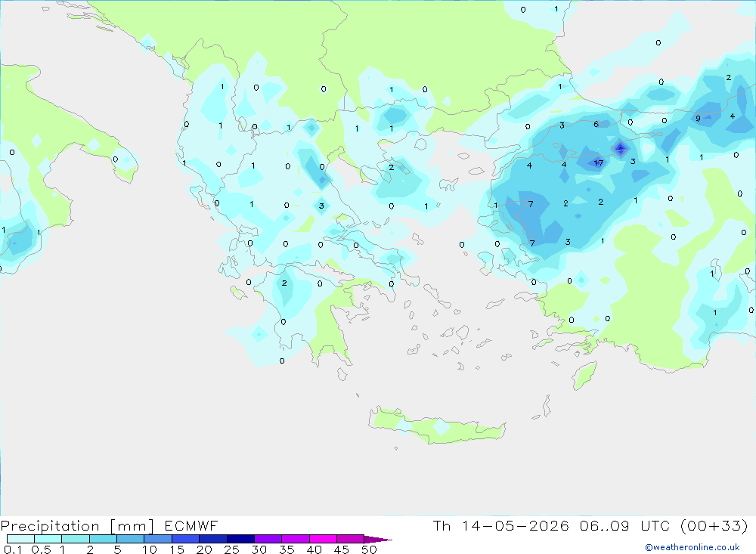Click the legend scale label '35'

pos(287,549)
